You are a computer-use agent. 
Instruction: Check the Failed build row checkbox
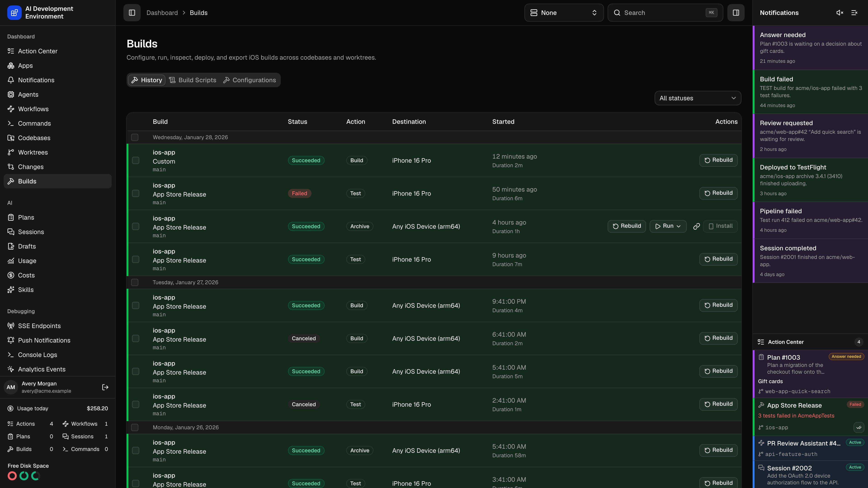(x=136, y=194)
